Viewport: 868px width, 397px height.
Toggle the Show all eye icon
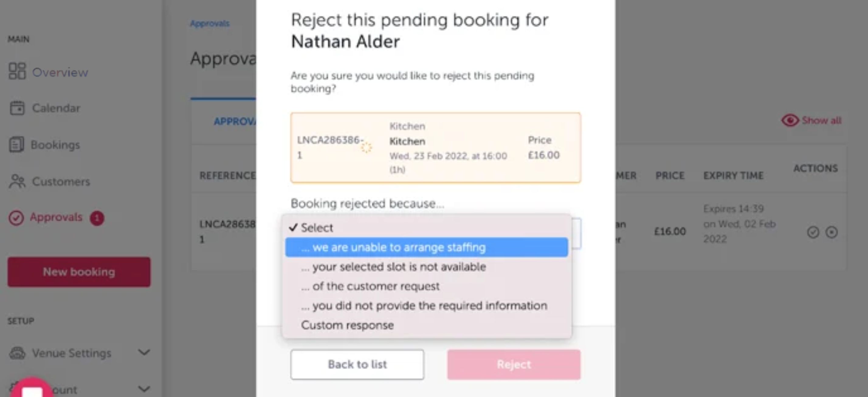click(790, 120)
